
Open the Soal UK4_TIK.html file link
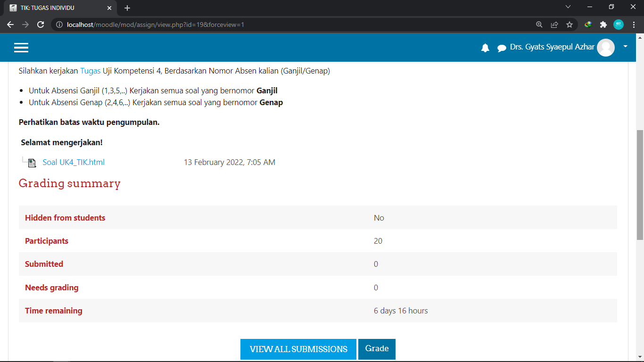tap(74, 162)
